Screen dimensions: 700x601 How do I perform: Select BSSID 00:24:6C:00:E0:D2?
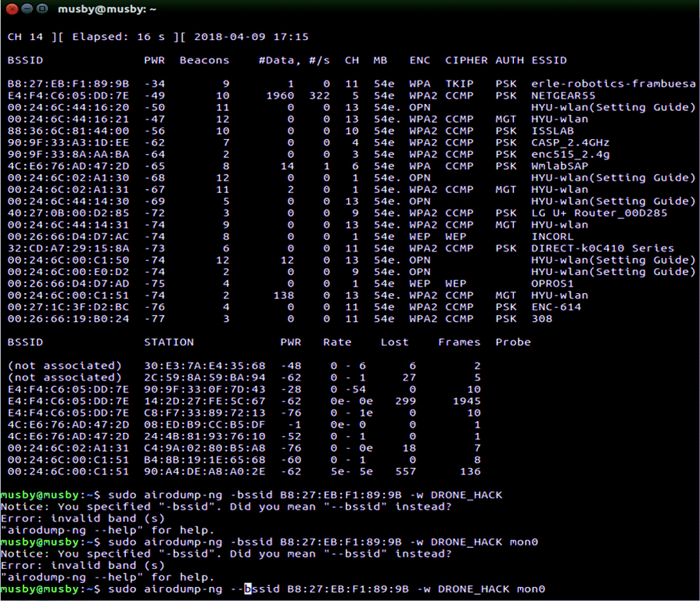68,272
